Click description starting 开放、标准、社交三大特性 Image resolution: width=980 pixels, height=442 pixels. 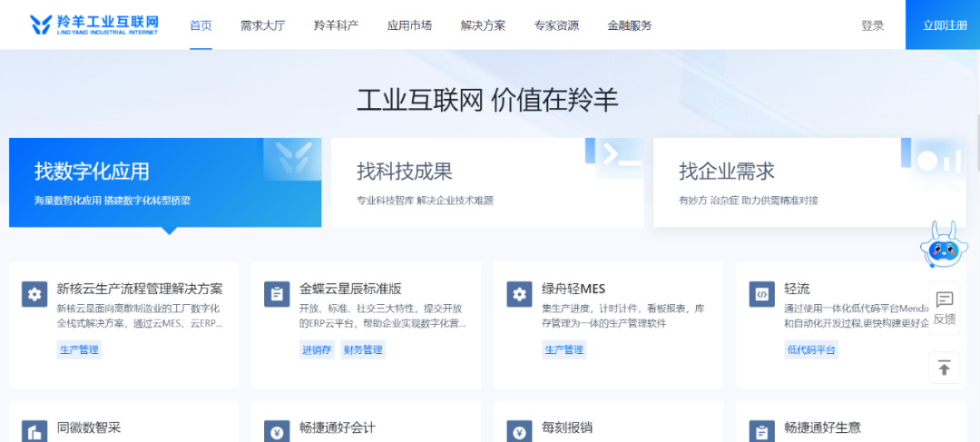click(383, 317)
